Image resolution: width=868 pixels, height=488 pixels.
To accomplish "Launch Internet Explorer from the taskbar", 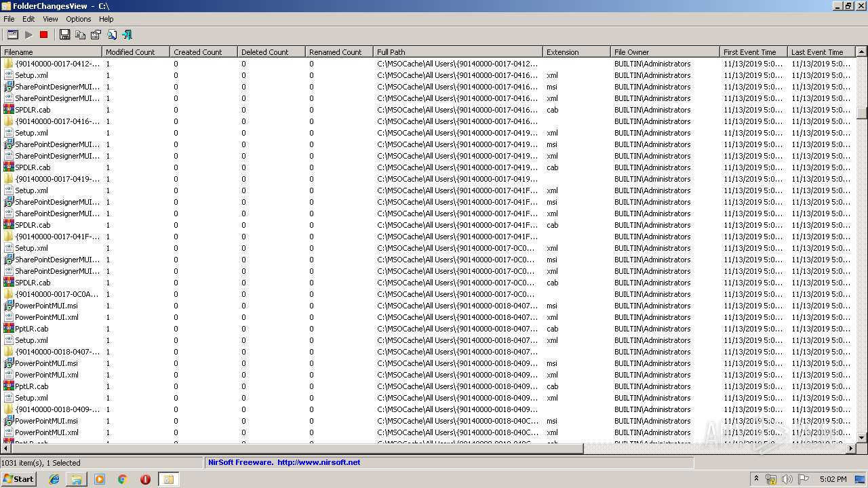I will pos(54,479).
